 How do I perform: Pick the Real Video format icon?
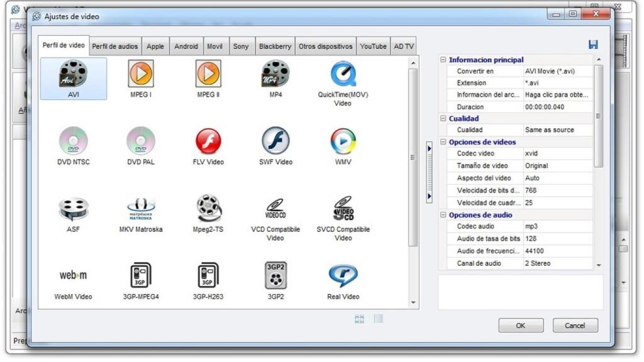tap(341, 275)
